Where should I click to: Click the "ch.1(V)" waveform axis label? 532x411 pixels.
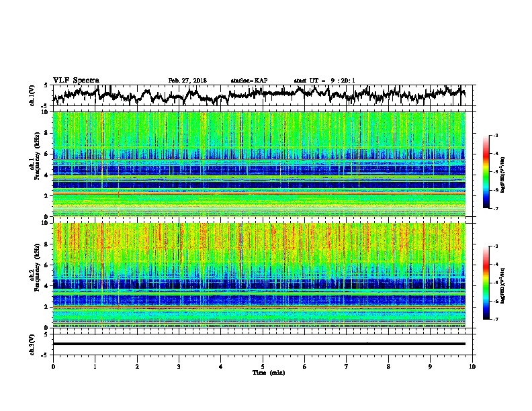32,95
